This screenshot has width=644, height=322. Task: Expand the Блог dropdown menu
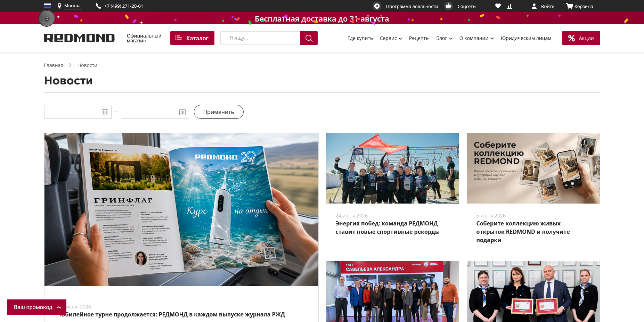point(445,38)
